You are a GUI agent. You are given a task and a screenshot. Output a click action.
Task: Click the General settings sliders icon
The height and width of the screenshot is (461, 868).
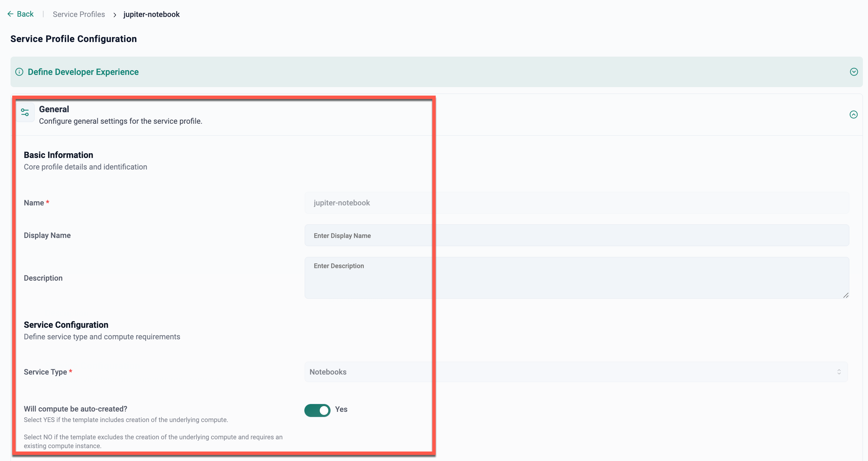click(25, 112)
